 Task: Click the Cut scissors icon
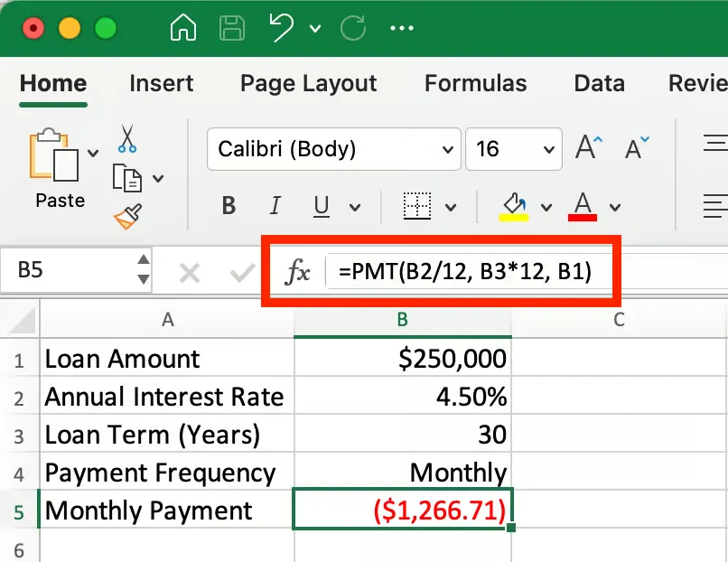point(127,138)
